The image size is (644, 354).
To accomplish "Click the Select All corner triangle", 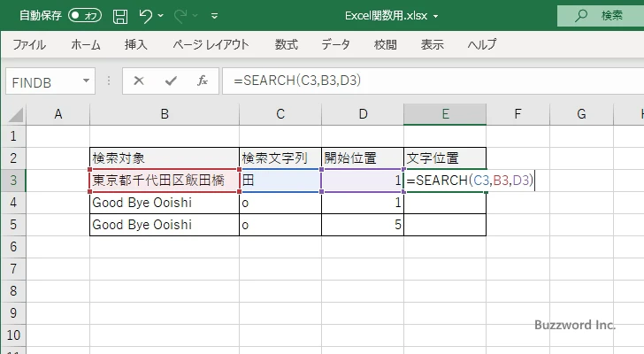I will click(x=16, y=114).
